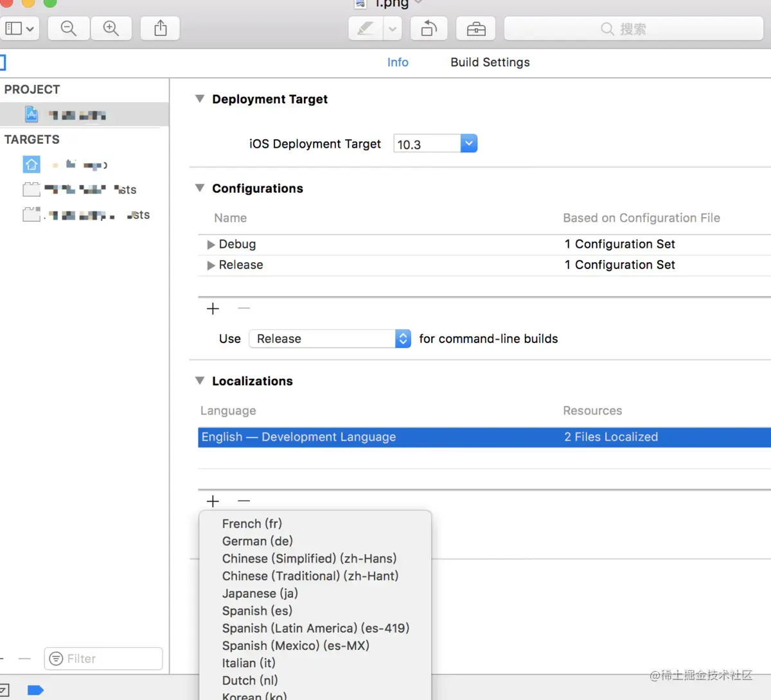The height and width of the screenshot is (700, 771).
Task: Zoom out with the magnifier minus icon
Action: (69, 28)
